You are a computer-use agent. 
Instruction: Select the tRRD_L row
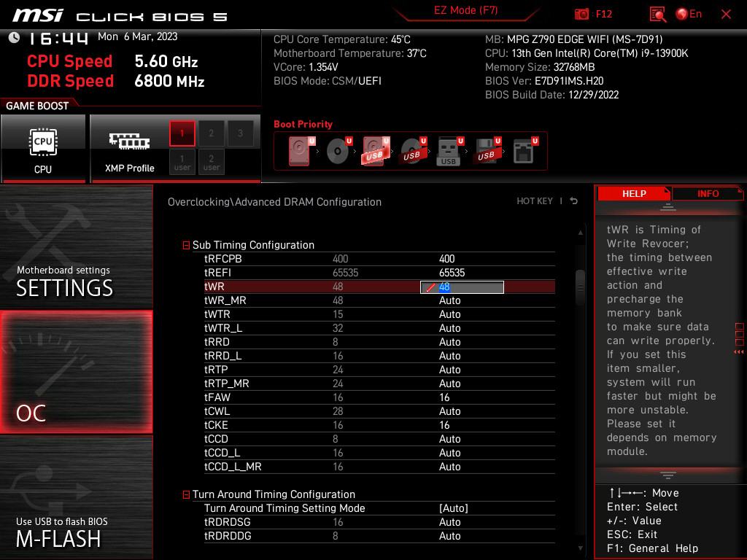(x=379, y=356)
